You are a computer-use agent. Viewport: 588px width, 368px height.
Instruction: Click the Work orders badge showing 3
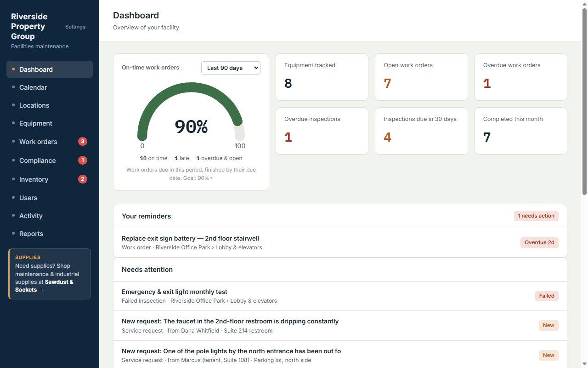pos(83,142)
